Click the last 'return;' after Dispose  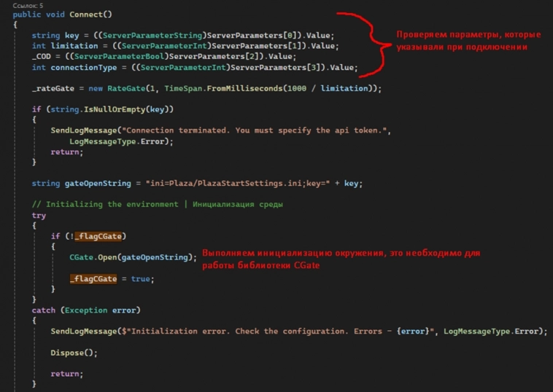67,374
